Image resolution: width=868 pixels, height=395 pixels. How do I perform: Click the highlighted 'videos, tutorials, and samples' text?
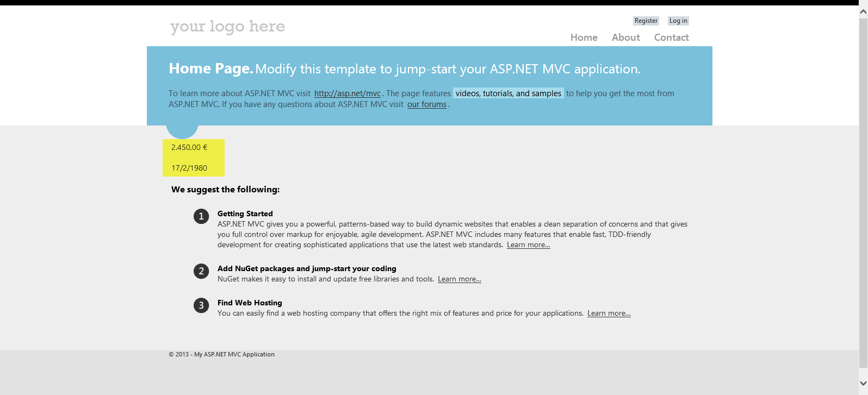point(509,93)
